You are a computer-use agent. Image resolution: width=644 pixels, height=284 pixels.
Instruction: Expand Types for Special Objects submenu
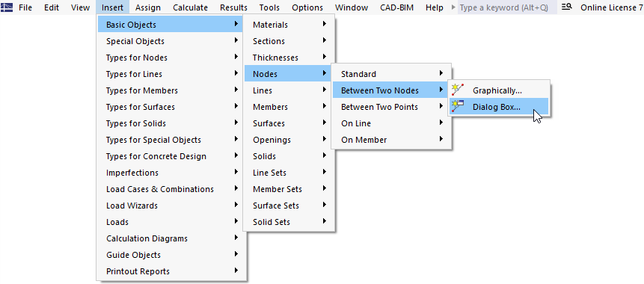[x=172, y=140]
